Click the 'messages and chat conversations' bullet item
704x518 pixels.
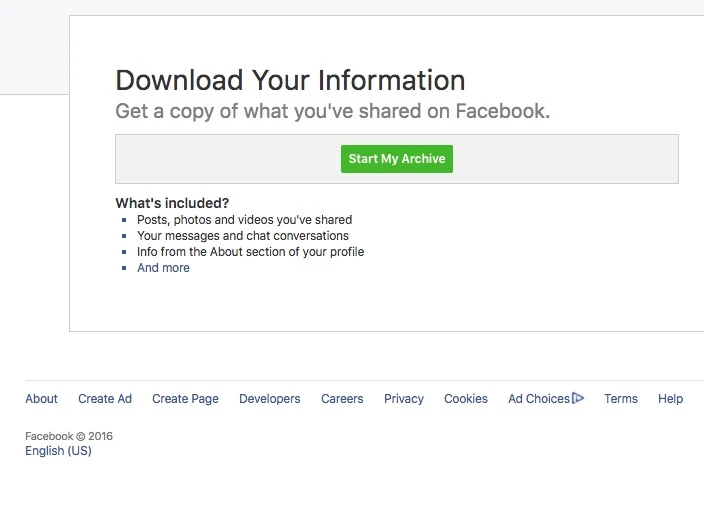click(x=242, y=236)
